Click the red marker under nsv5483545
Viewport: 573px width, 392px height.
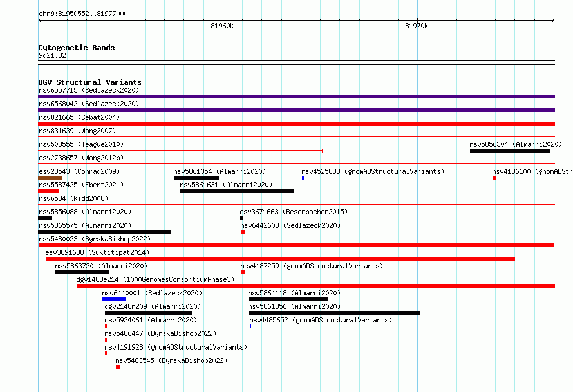point(118,367)
